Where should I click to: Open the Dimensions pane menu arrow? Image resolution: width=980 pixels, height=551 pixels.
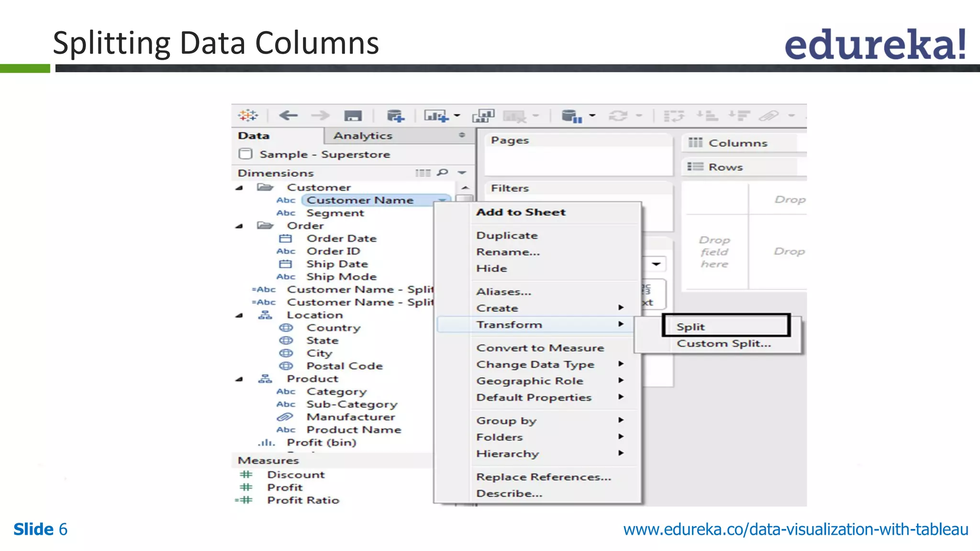pyautogui.click(x=462, y=173)
